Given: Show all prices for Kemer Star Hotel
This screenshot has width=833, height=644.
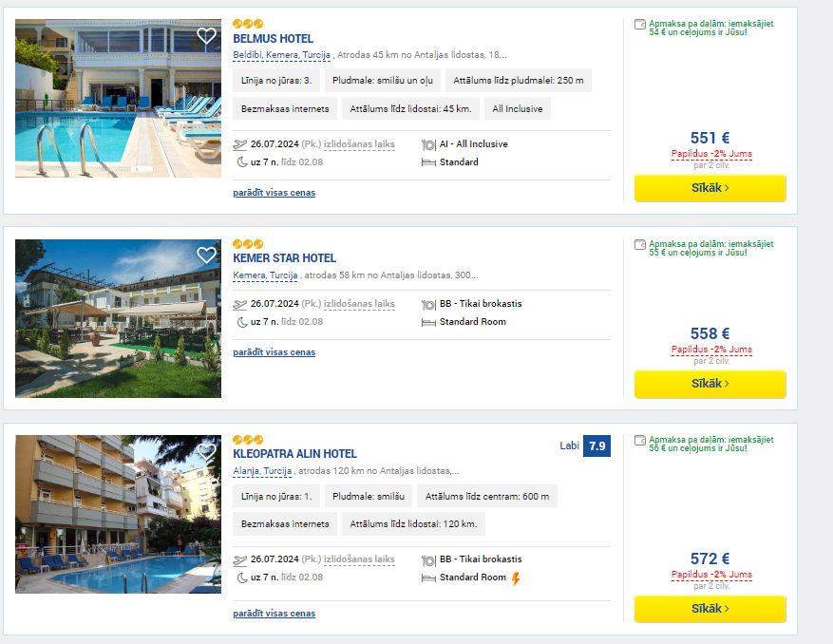Looking at the screenshot, I should (x=275, y=351).
